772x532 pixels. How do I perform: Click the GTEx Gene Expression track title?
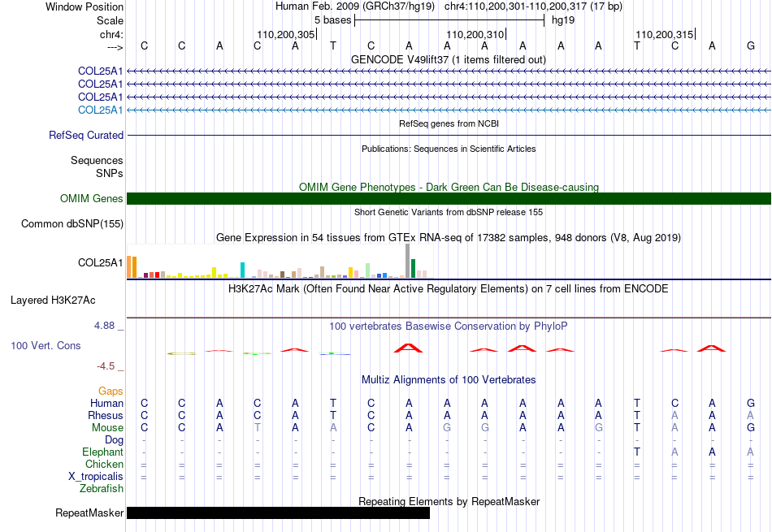coord(449,238)
